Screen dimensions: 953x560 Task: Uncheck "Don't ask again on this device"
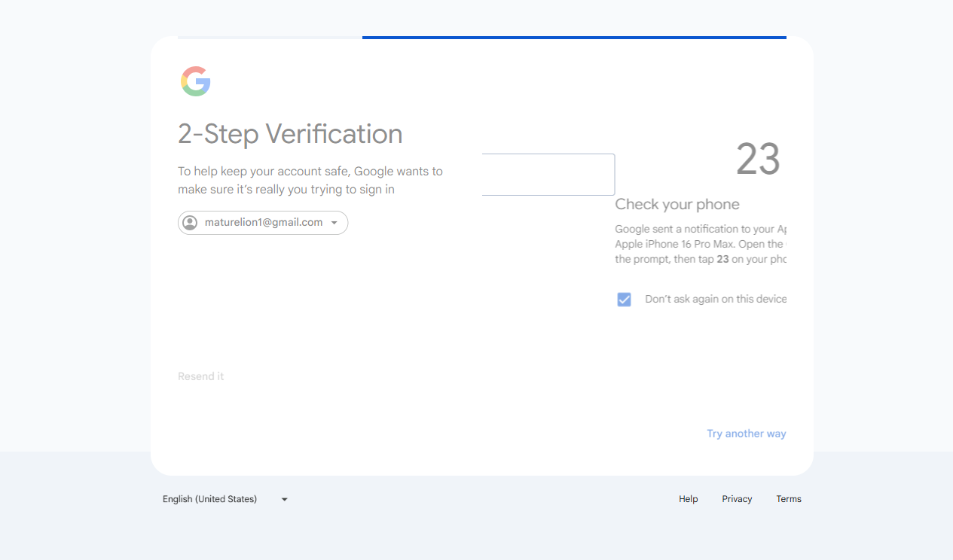[x=624, y=300]
